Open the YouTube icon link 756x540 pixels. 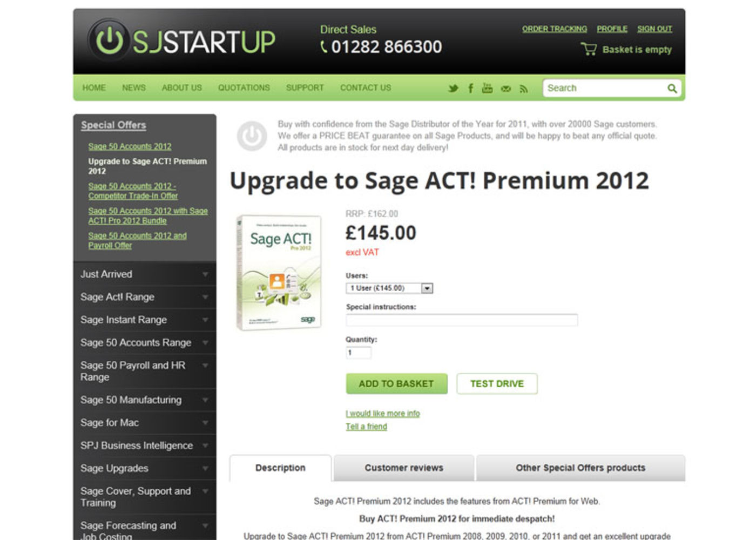click(487, 88)
